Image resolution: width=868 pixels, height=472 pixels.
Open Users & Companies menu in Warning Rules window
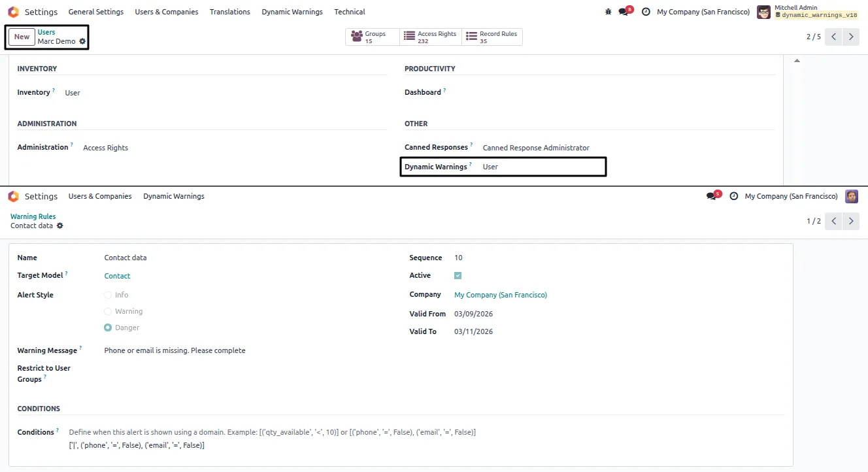(100, 196)
